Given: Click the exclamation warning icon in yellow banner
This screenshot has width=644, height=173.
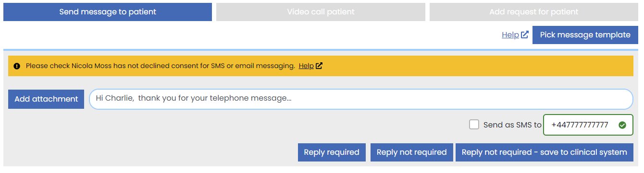Looking at the screenshot, I should click(17, 66).
